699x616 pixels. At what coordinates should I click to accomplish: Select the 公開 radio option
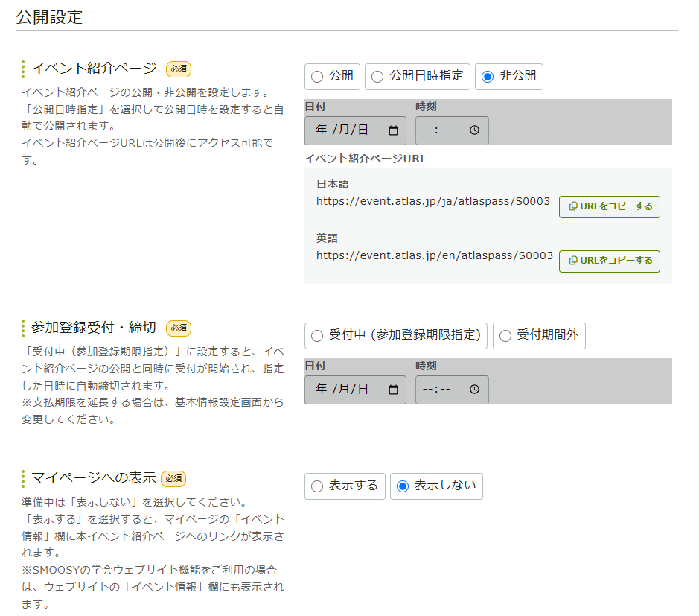318,77
